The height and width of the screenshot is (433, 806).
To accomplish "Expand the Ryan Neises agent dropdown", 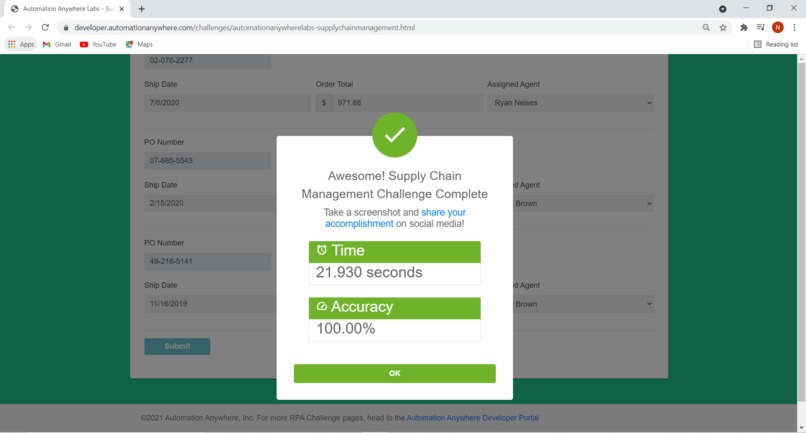I will 571,103.
